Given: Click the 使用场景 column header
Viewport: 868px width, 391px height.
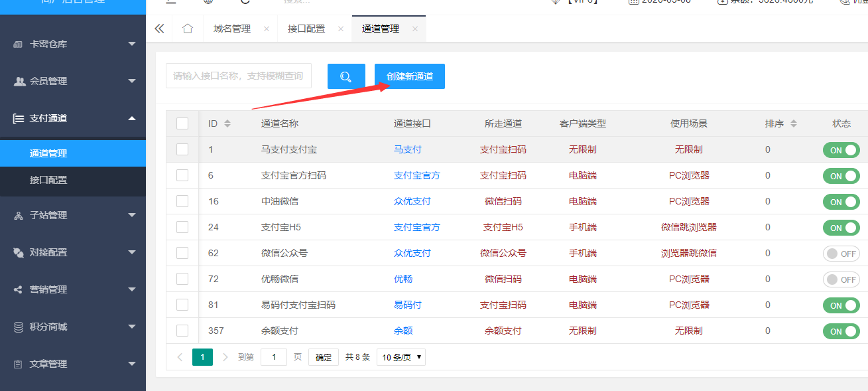Looking at the screenshot, I should 689,123.
